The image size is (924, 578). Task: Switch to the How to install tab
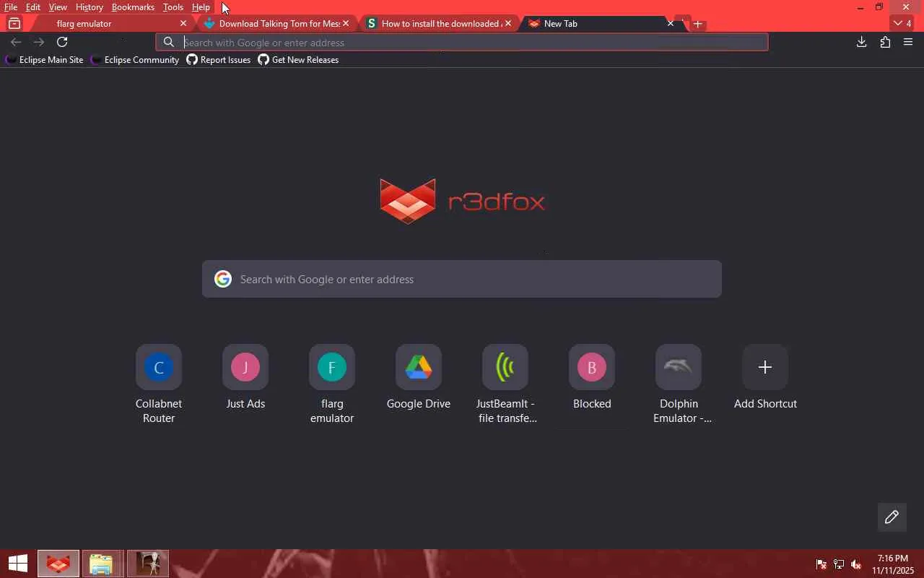(x=440, y=24)
